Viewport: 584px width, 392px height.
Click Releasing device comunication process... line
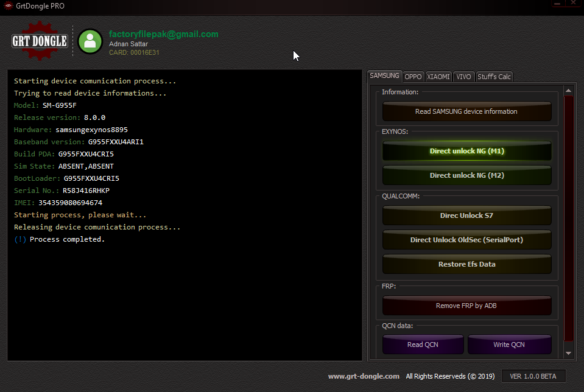[x=97, y=227]
